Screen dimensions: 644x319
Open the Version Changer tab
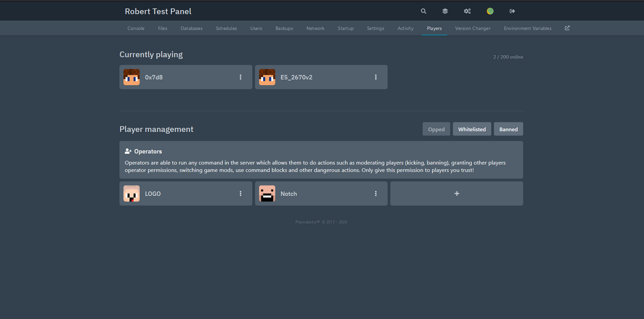click(472, 28)
